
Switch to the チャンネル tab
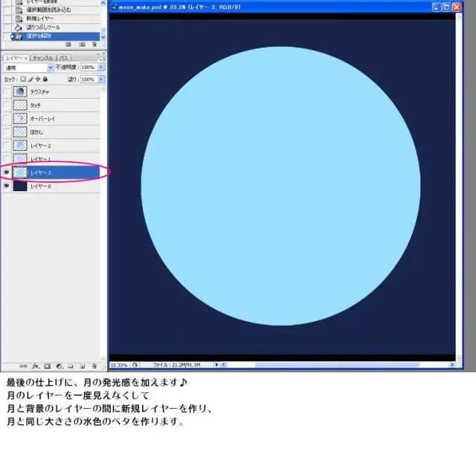coord(43,57)
